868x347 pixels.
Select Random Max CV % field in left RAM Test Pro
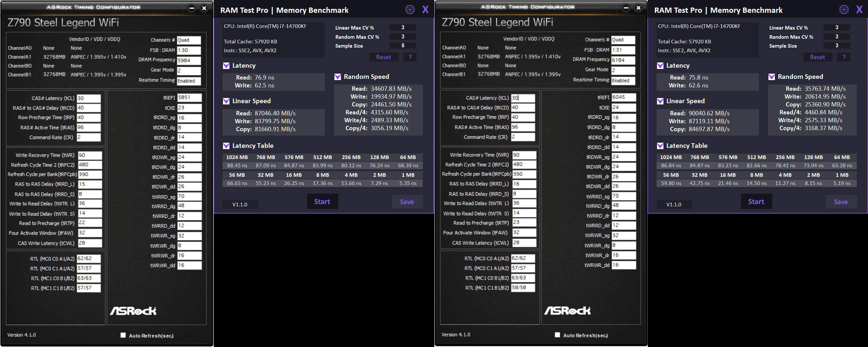point(403,36)
